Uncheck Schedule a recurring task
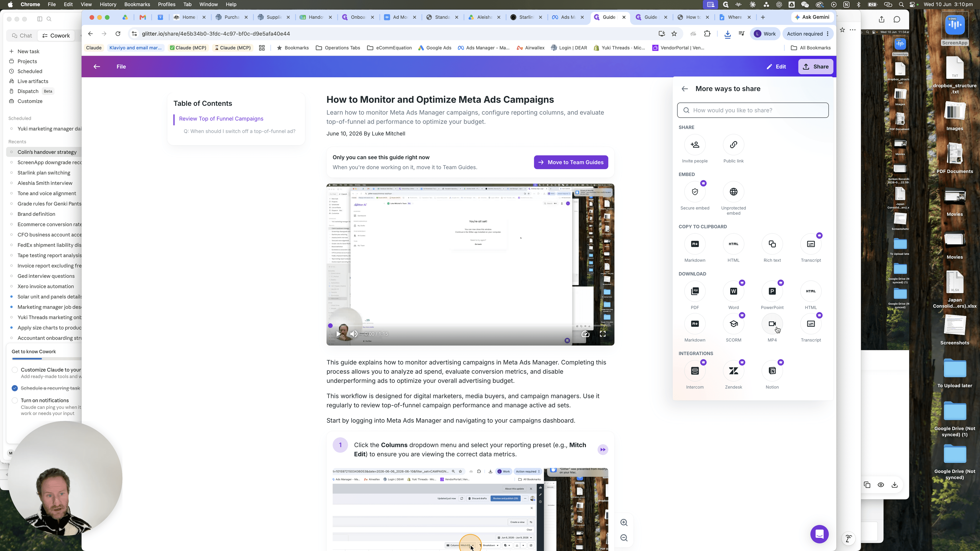The height and width of the screenshot is (551, 980). point(15,388)
